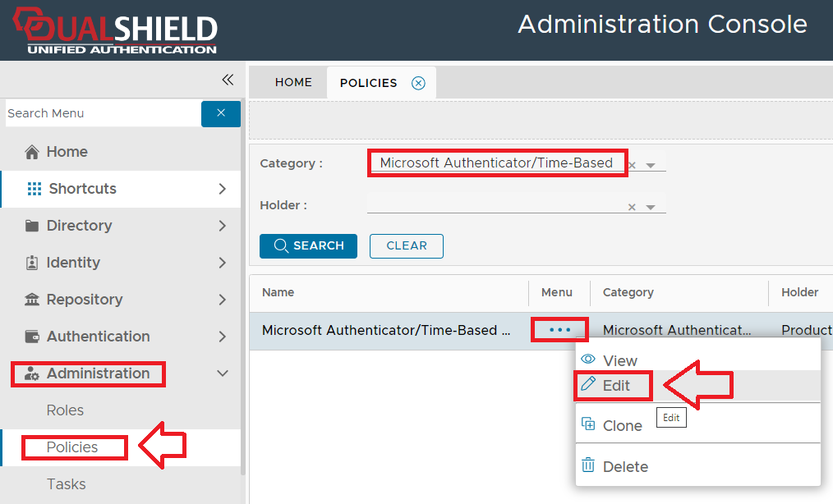The width and height of the screenshot is (833, 504).
Task: Choose Edit from the context menu
Action: tap(616, 385)
